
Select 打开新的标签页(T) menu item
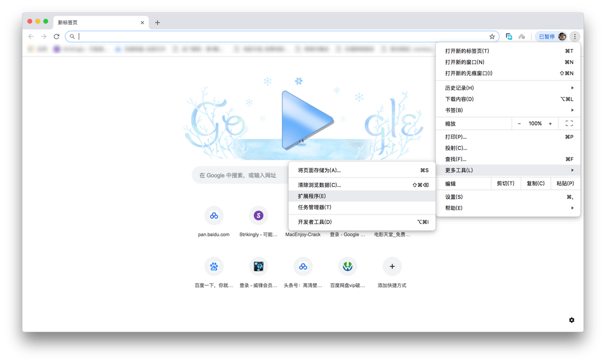(508, 51)
